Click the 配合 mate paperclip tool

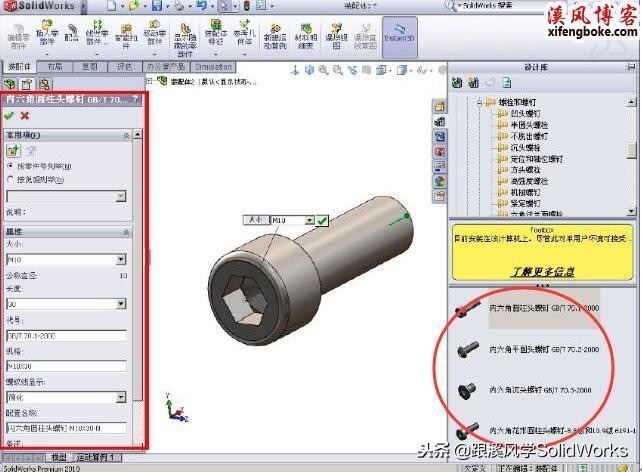[72, 33]
